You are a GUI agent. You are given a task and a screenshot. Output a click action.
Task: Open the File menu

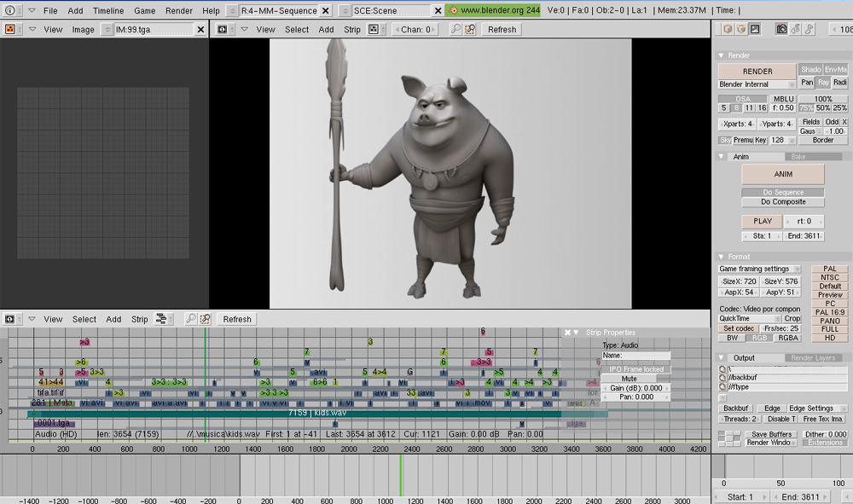[x=50, y=10]
